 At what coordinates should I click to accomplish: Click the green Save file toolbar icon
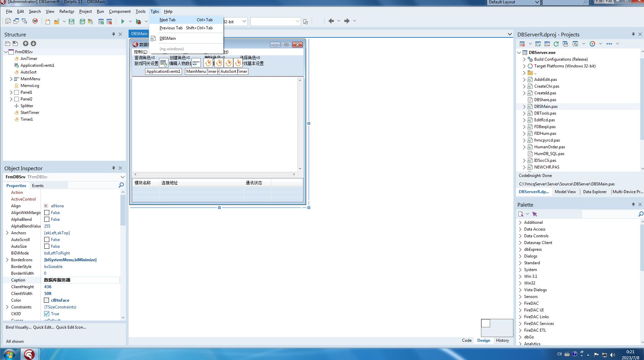click(x=72, y=21)
